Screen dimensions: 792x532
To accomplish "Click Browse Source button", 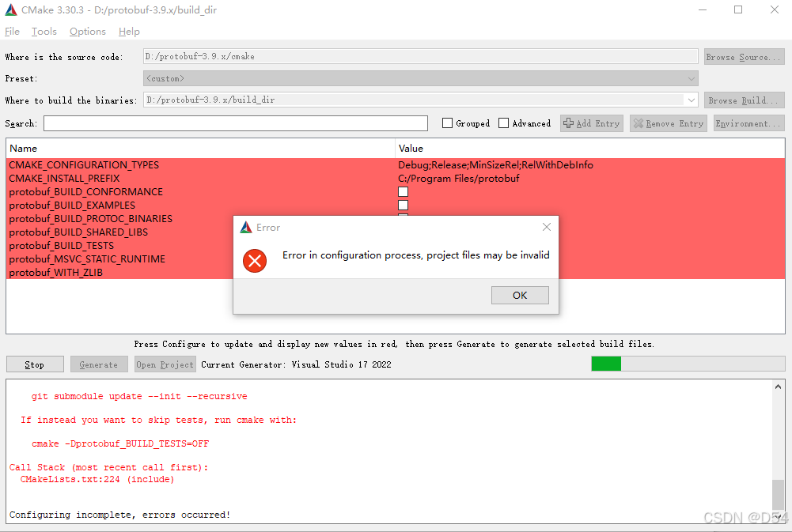I will tap(744, 57).
